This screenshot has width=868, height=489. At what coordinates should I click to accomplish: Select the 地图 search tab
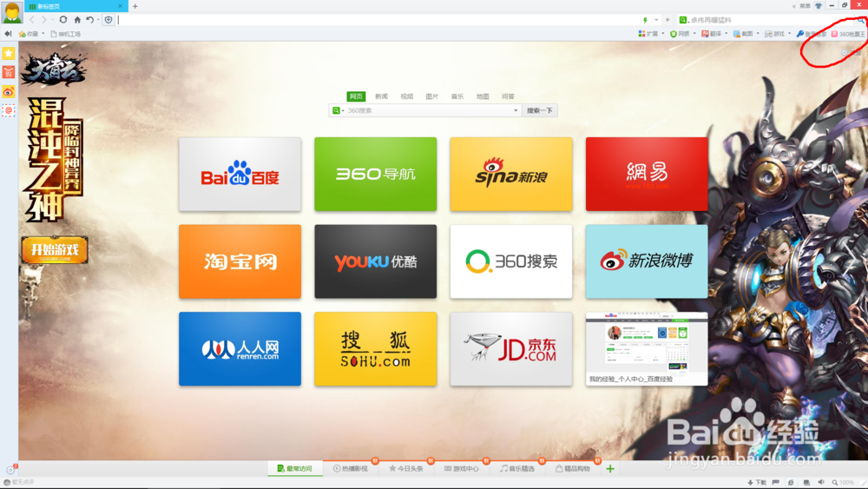483,96
